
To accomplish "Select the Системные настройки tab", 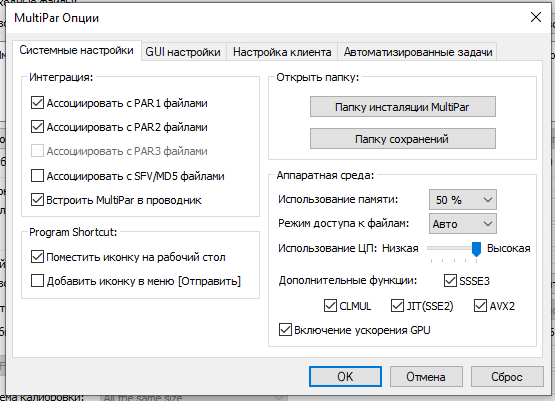I will coord(76,50).
